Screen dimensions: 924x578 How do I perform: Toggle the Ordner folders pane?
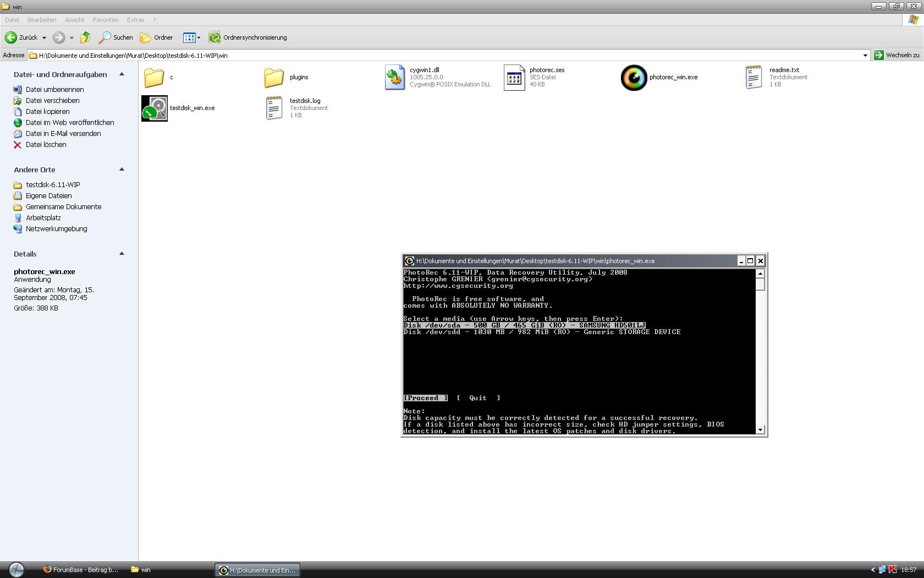pyautogui.click(x=156, y=37)
